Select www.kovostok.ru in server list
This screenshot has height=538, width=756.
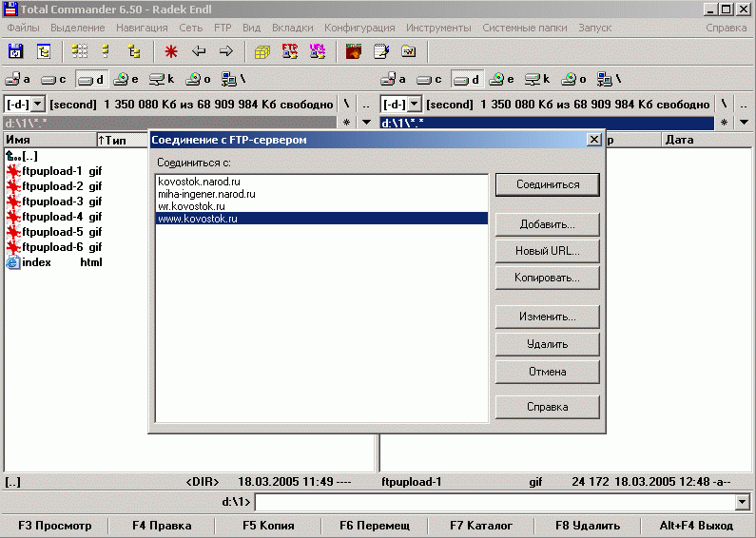point(321,219)
